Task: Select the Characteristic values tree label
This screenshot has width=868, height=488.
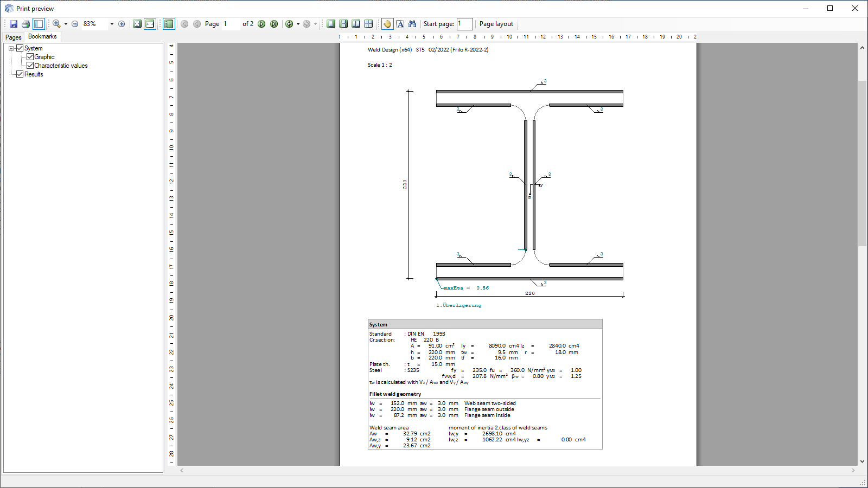Action: (x=61, y=66)
